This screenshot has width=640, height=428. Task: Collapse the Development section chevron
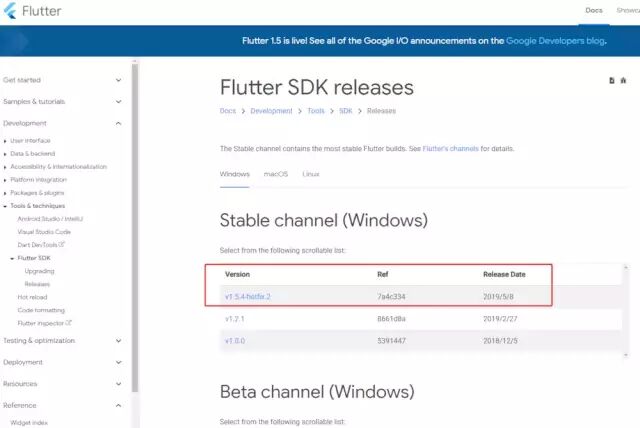(118, 123)
